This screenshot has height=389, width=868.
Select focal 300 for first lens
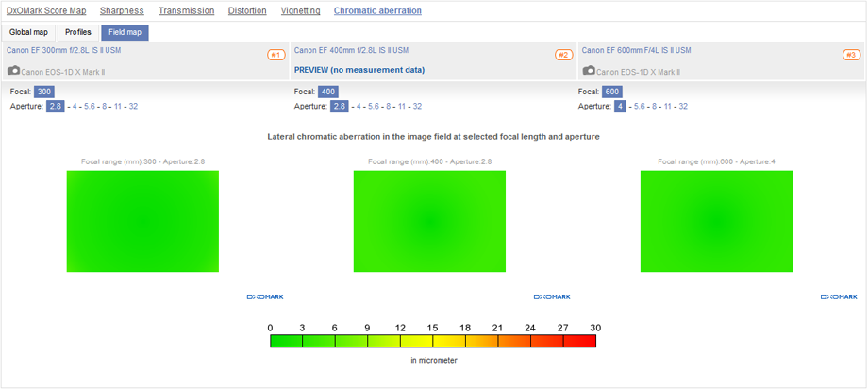pyautogui.click(x=44, y=92)
